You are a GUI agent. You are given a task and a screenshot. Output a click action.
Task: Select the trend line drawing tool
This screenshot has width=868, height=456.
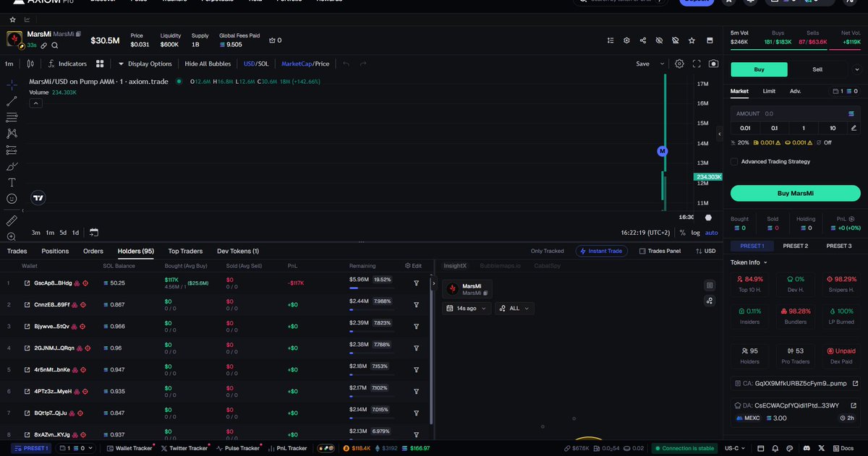(x=12, y=101)
